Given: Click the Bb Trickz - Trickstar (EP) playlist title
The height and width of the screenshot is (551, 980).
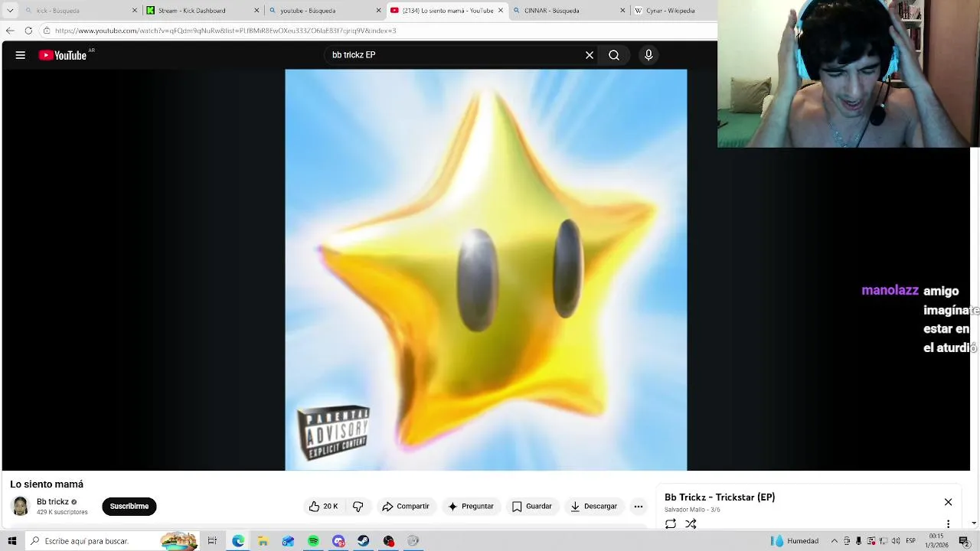Looking at the screenshot, I should pos(720,497).
